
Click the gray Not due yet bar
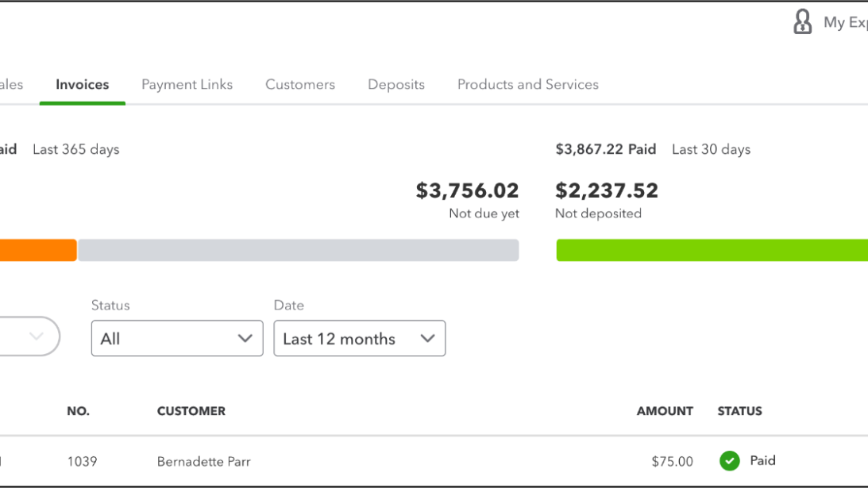click(298, 251)
